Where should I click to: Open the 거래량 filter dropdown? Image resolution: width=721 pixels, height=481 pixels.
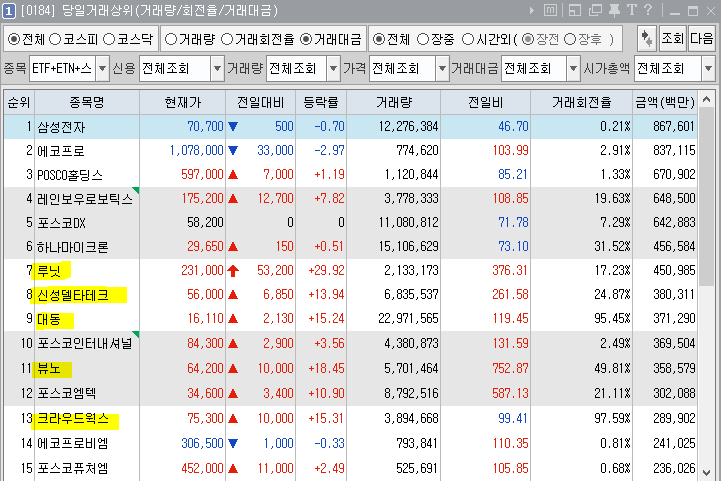click(333, 69)
